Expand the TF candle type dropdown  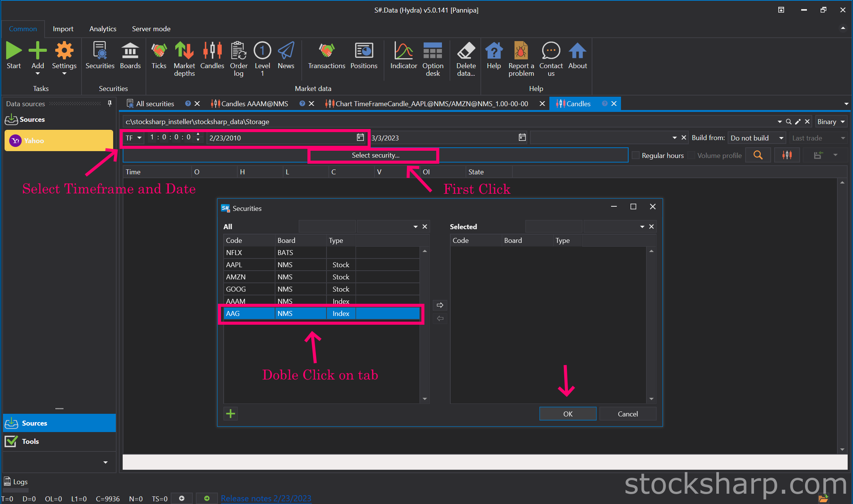[x=133, y=138]
